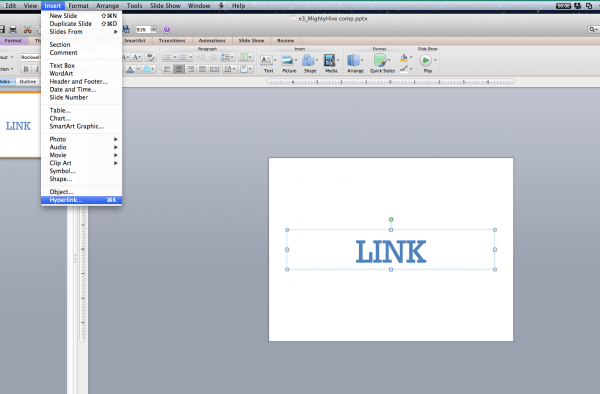
Task: Click the Print icon in toolbar
Action: point(13,29)
